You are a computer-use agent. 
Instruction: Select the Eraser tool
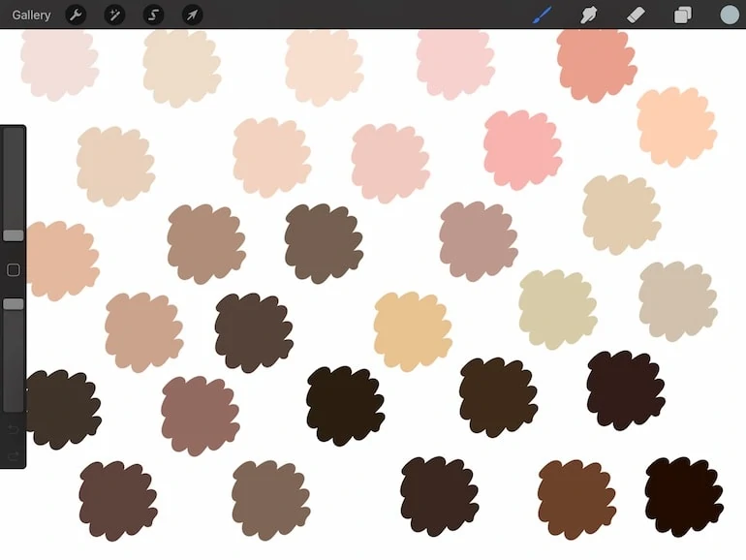coord(636,15)
